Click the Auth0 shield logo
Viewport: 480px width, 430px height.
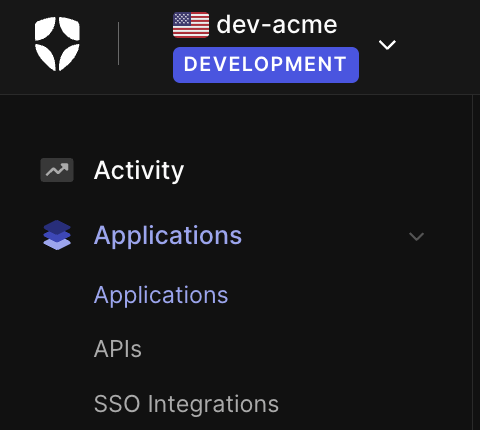click(x=57, y=44)
